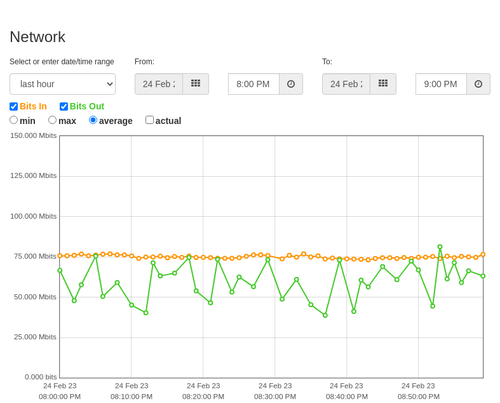Click the '0.000 bits' axis label
This screenshot has width=500, height=403.
click(41, 377)
